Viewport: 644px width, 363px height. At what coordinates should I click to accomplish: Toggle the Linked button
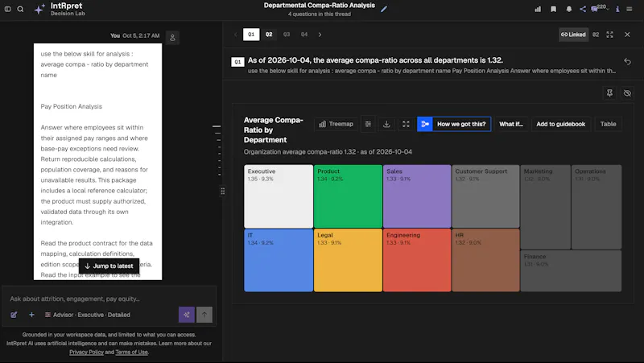point(573,35)
